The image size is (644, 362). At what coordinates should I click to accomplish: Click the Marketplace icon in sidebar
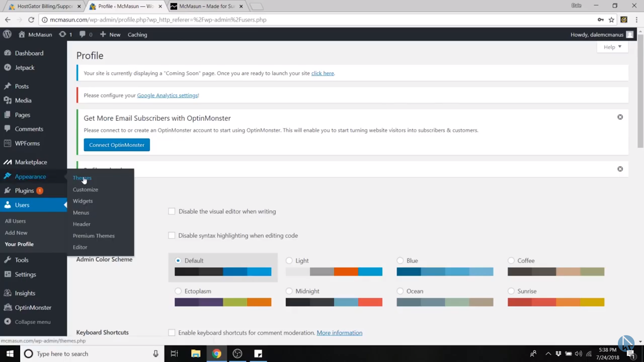click(7, 162)
